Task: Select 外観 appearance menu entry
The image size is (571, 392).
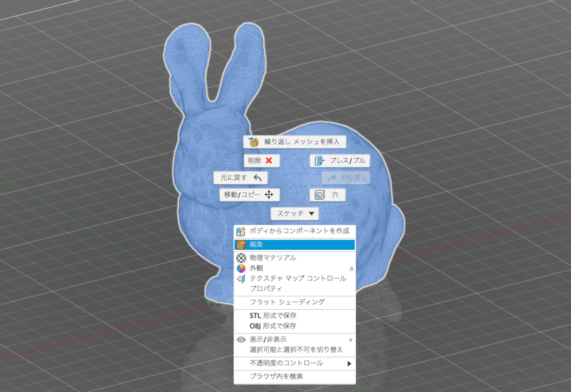Action: click(295, 268)
